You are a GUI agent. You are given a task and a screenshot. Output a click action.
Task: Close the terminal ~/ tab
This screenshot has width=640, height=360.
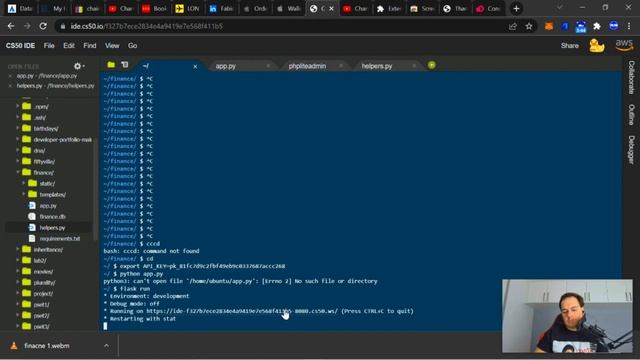(195, 66)
